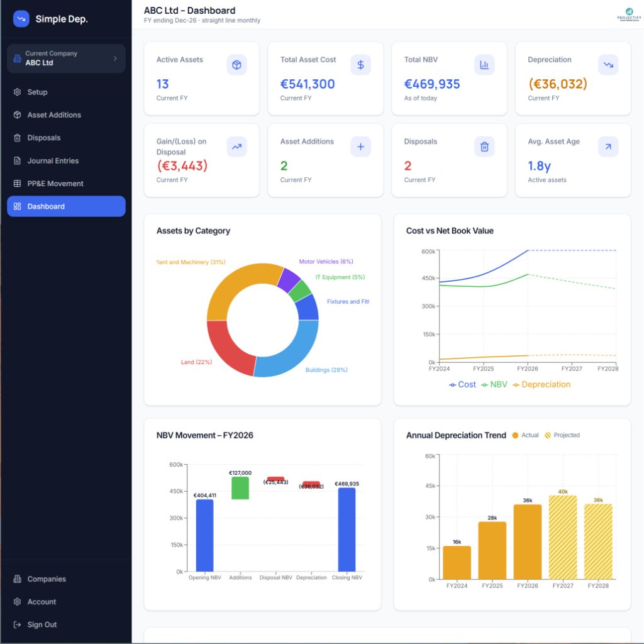The width and height of the screenshot is (644, 644).
Task: Click the Fixtures and Fittings donut slice
Action: click(308, 308)
